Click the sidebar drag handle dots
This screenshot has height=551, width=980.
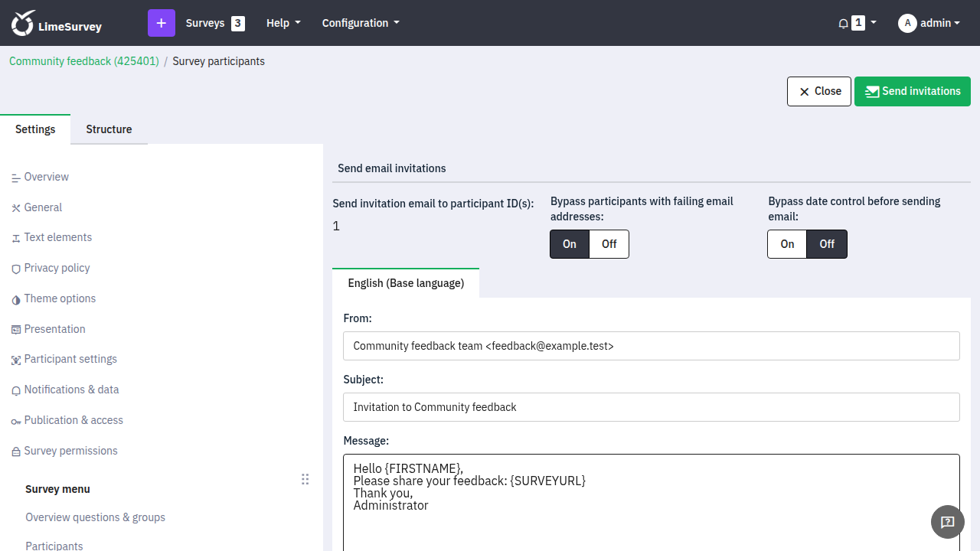tap(305, 479)
